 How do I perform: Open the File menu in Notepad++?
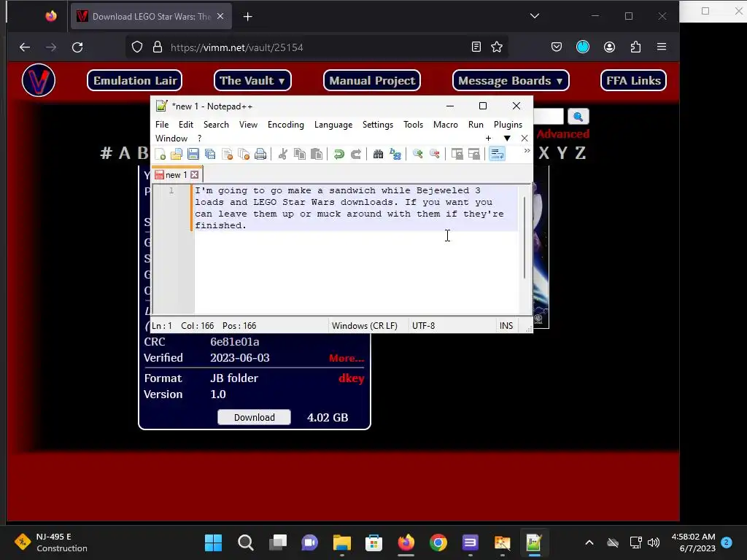162,125
